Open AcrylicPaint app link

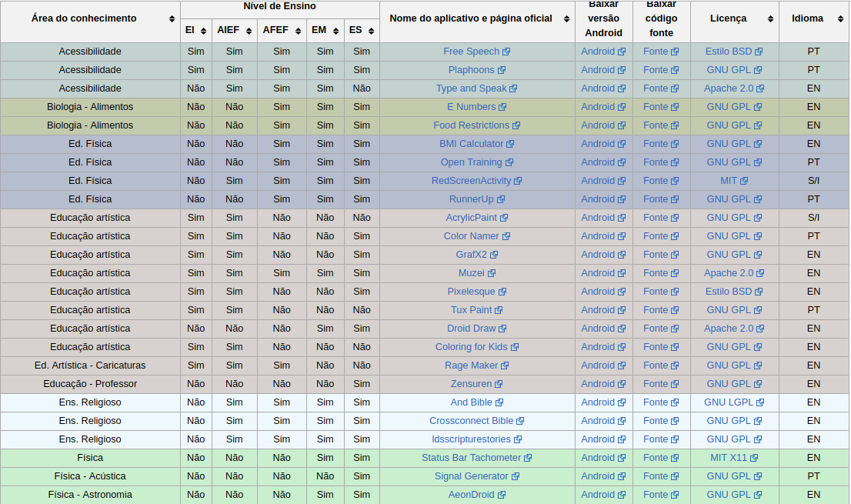pyautogui.click(x=476, y=218)
